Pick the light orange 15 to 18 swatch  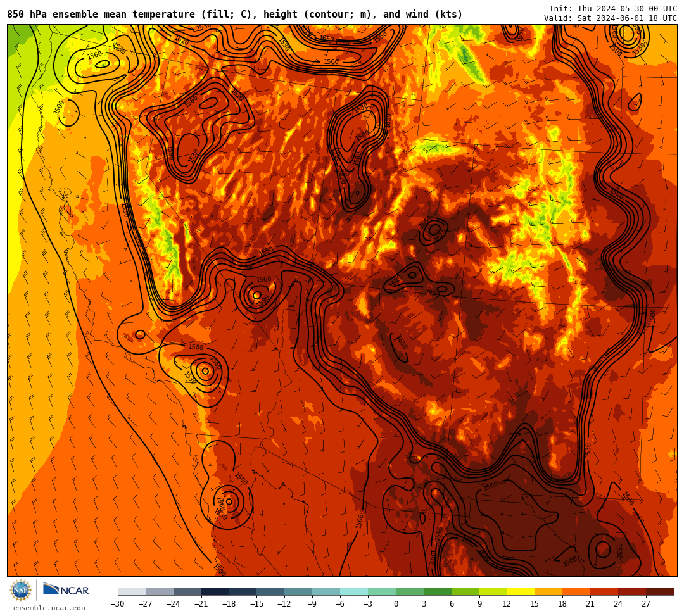coord(548,592)
